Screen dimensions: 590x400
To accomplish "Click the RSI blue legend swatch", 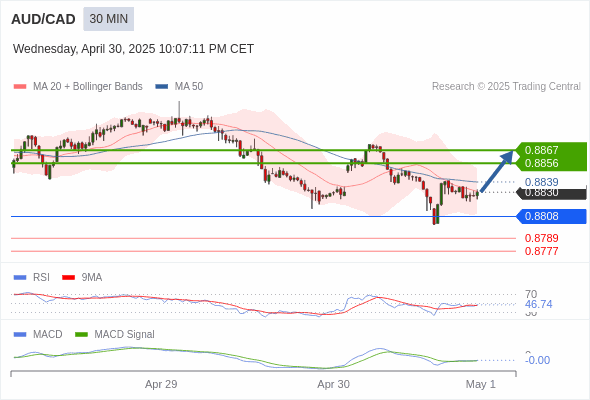I will point(20,278).
